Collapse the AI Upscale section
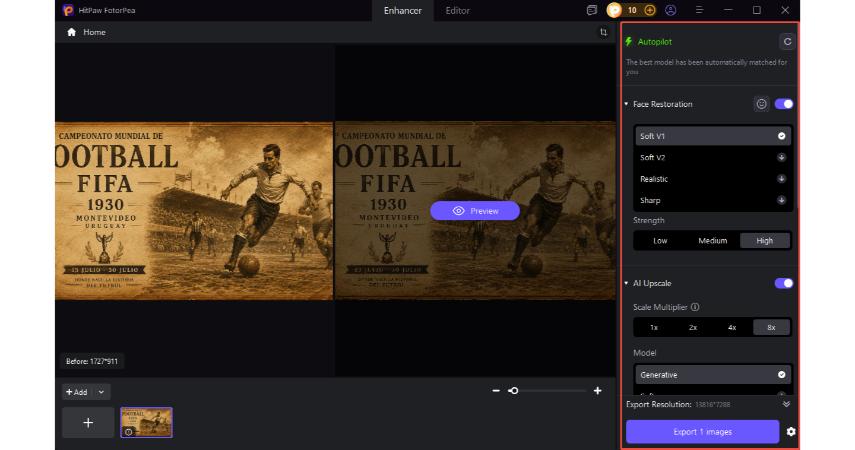The image size is (855, 450). coord(626,283)
